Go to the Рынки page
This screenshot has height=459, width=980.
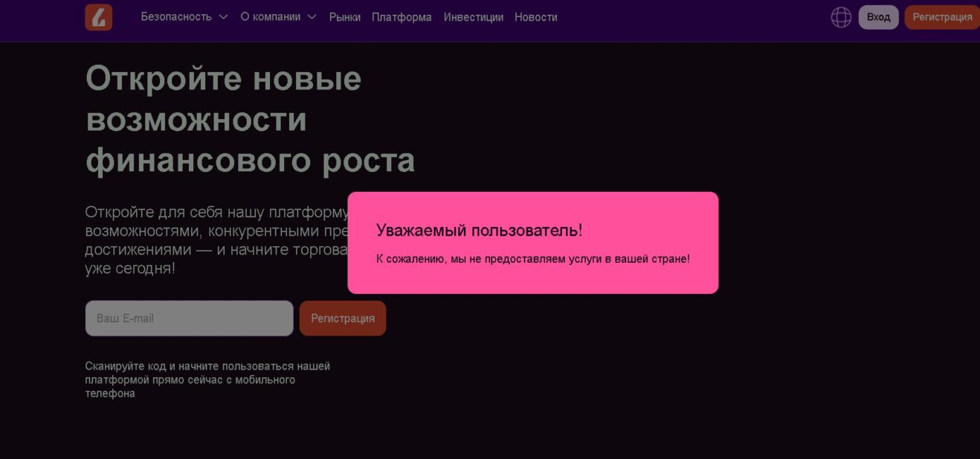[344, 17]
